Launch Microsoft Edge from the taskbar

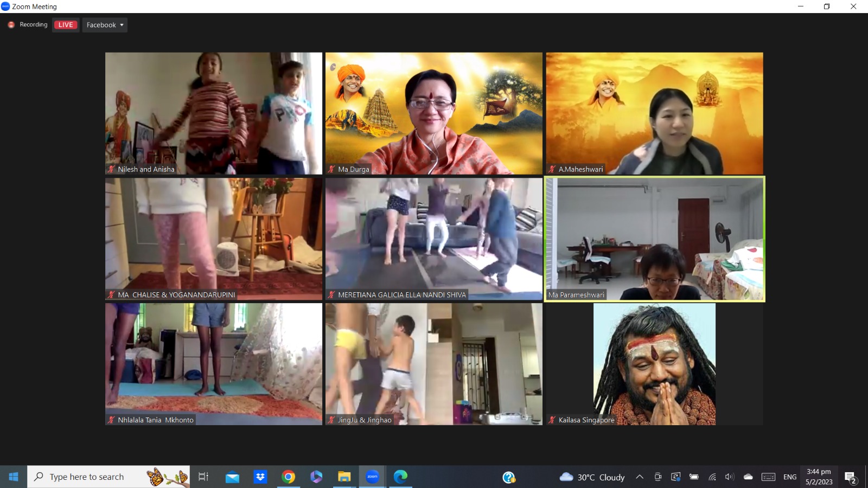(400, 477)
